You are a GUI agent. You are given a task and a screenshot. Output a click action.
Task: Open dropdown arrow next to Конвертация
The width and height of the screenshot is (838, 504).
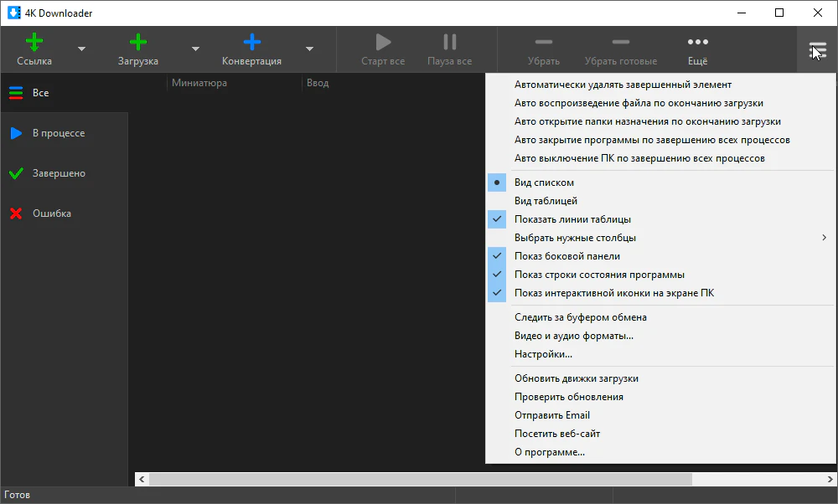(x=309, y=49)
